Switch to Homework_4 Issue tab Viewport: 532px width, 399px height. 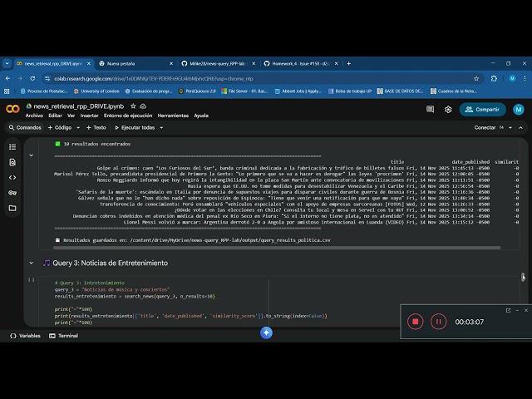coord(300,63)
